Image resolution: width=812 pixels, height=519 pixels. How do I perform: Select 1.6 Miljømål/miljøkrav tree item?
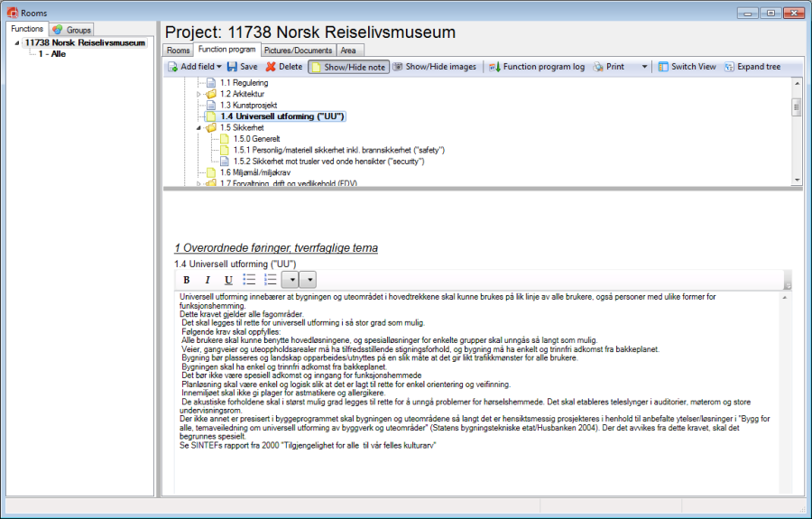pyautogui.click(x=255, y=172)
